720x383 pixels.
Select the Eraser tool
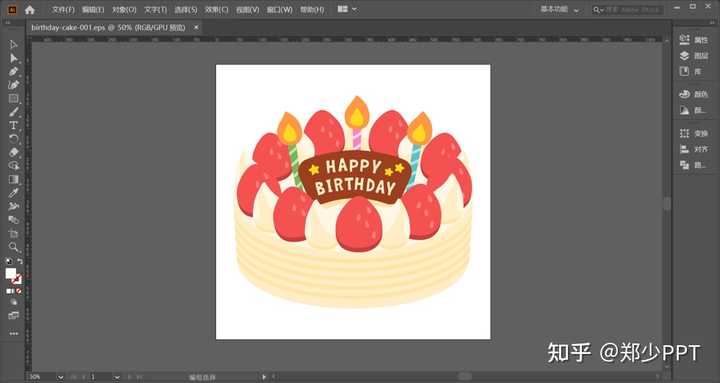[13, 152]
